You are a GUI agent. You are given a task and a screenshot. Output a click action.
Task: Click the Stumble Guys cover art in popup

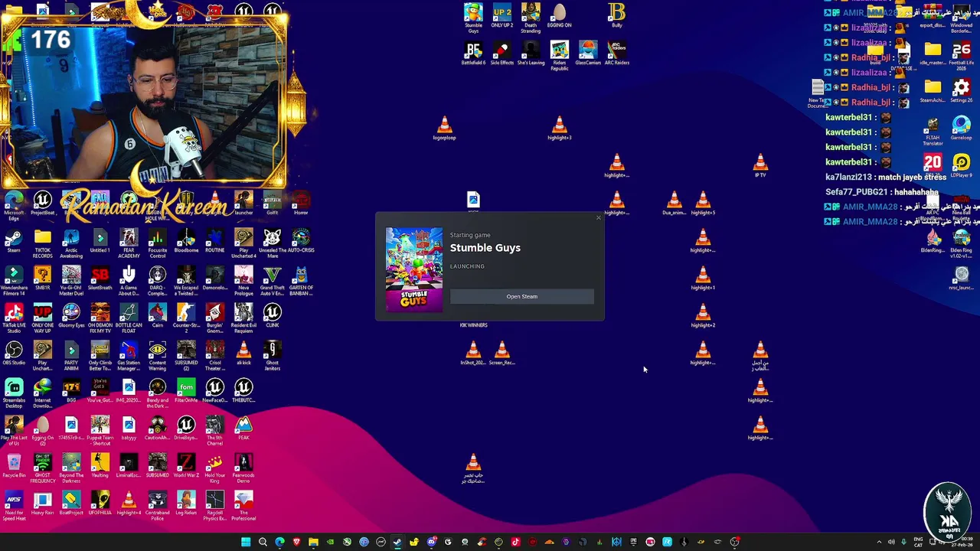(x=414, y=269)
